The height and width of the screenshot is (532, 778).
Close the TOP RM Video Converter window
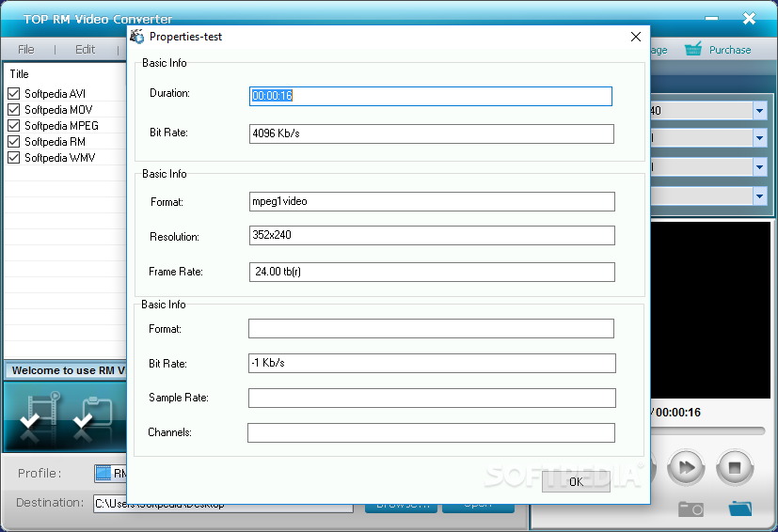[749, 19]
